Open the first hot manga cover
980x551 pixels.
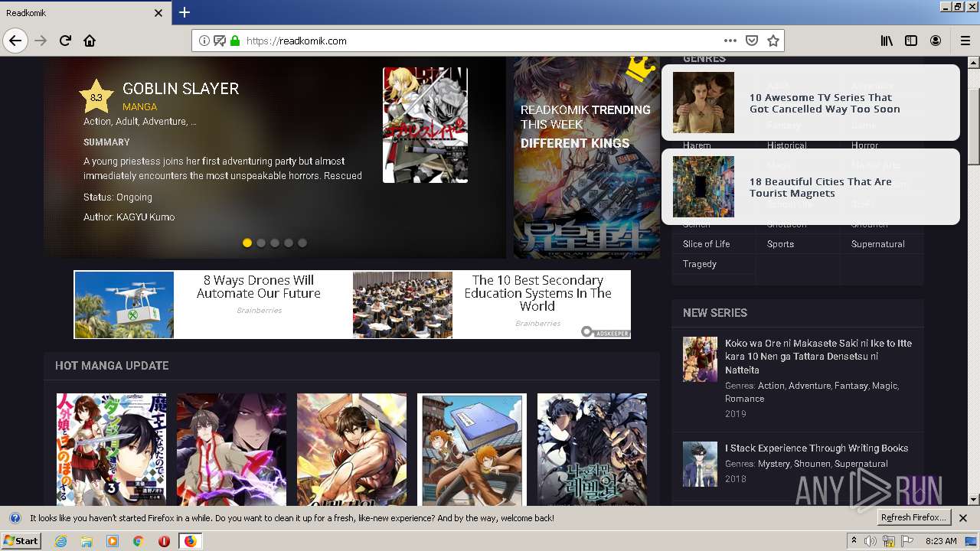(x=111, y=449)
